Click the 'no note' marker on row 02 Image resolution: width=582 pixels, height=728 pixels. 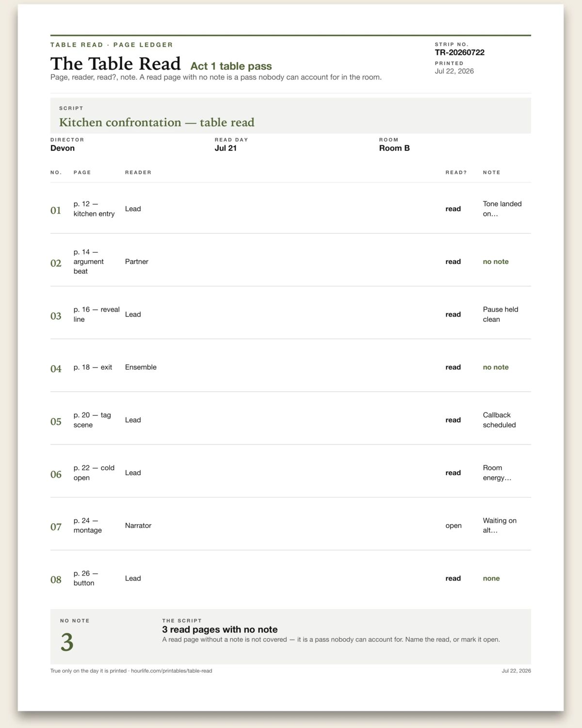point(496,262)
